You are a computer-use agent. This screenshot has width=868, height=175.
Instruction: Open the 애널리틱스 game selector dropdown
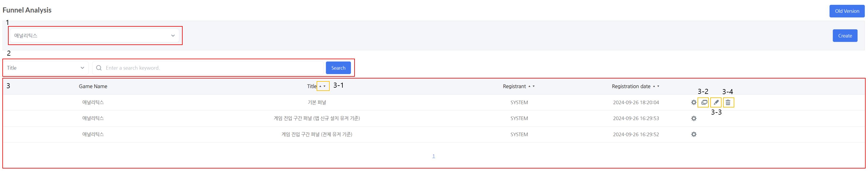(x=94, y=36)
